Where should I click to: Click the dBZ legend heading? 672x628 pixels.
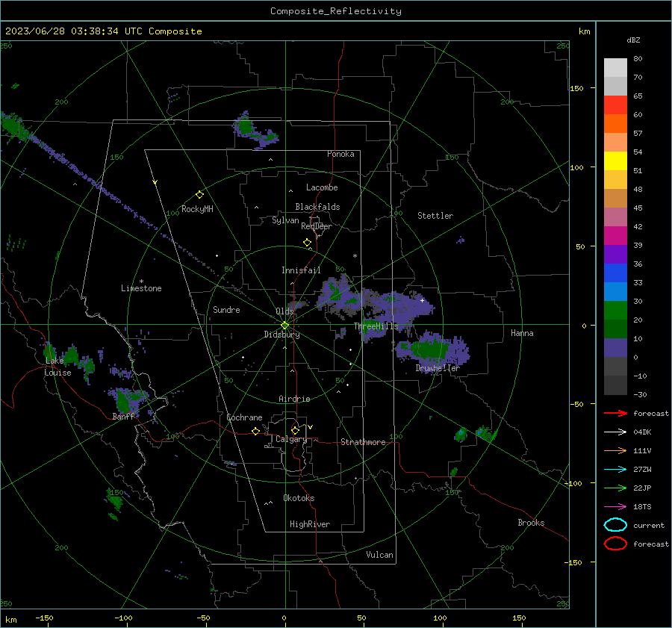click(x=633, y=40)
